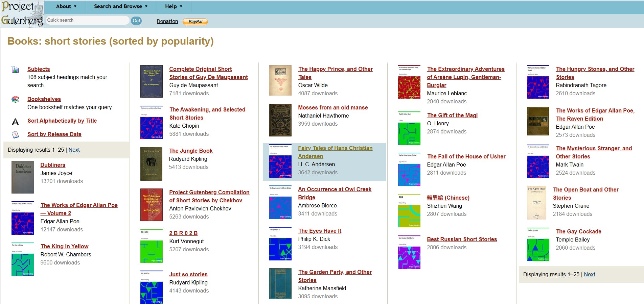Open The Gay Cockade link
The image size is (644, 304).
tap(579, 231)
